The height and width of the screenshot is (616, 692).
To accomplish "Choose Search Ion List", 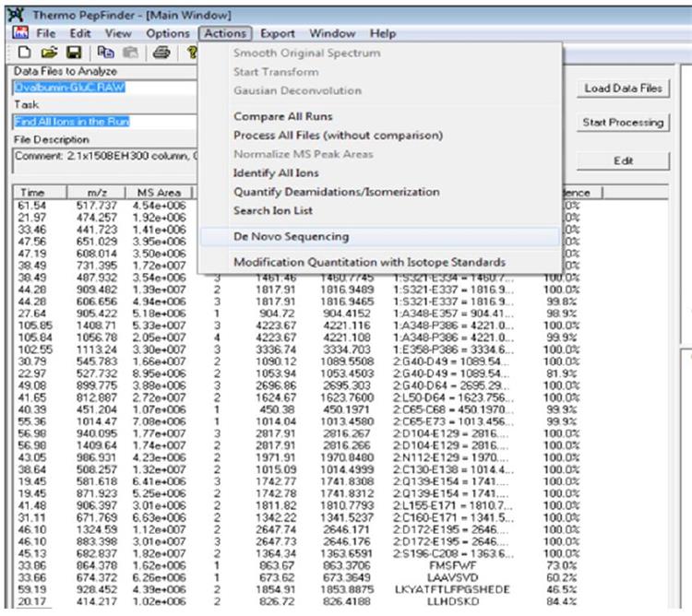I will (273, 211).
